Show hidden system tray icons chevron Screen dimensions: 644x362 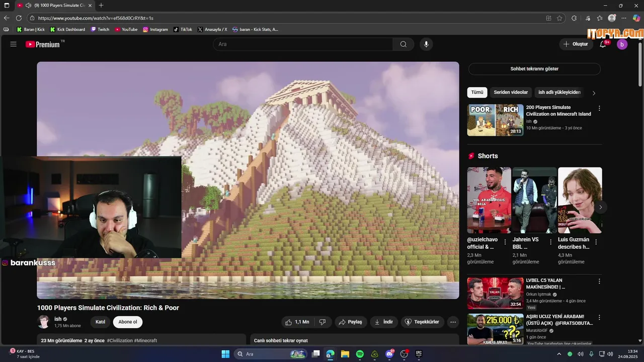point(558,354)
